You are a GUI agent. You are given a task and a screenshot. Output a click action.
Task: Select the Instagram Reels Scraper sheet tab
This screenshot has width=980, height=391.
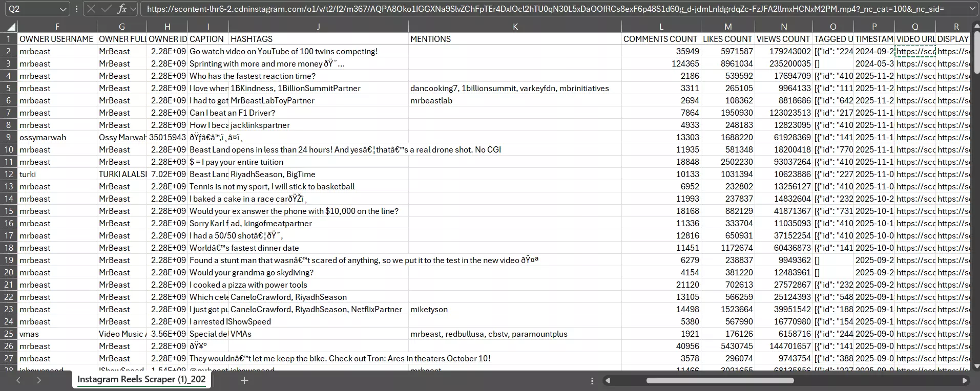click(x=141, y=379)
